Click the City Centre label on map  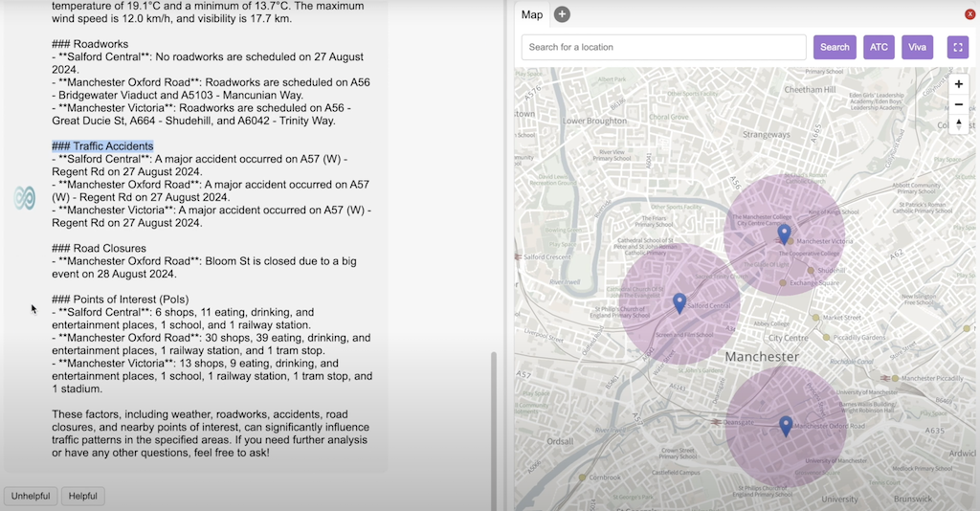coord(789,338)
